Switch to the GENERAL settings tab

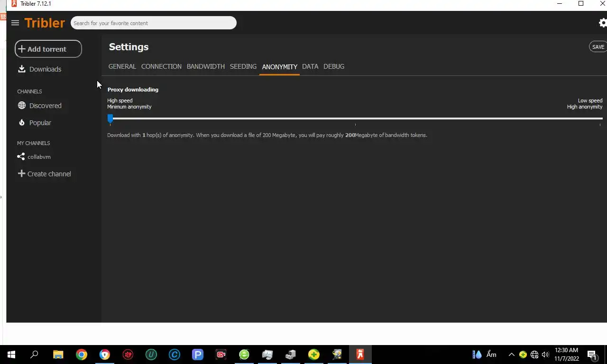coord(122,66)
